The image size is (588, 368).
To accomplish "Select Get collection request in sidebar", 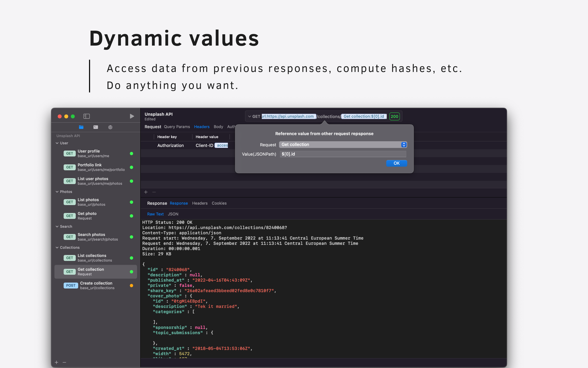I will 96,272.
